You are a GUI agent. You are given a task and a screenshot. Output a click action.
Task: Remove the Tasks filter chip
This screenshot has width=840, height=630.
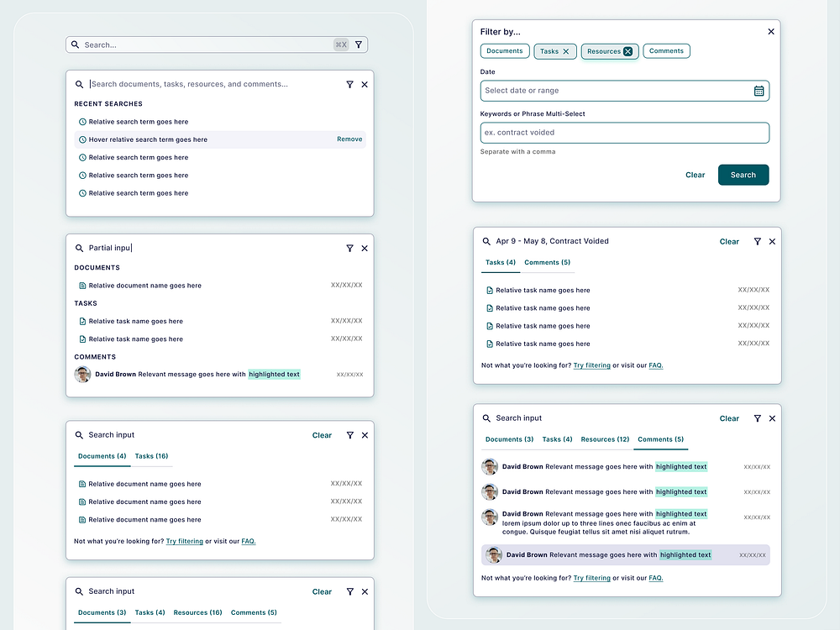click(564, 50)
